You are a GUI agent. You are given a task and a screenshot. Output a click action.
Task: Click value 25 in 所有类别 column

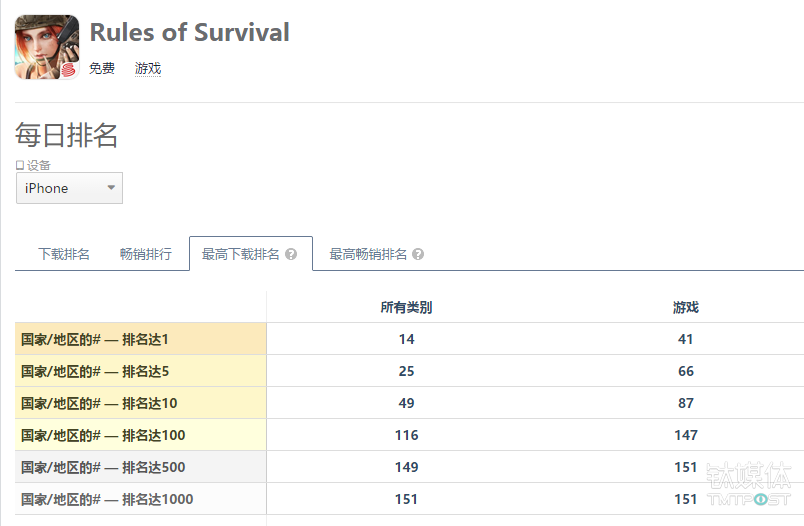[x=407, y=371]
